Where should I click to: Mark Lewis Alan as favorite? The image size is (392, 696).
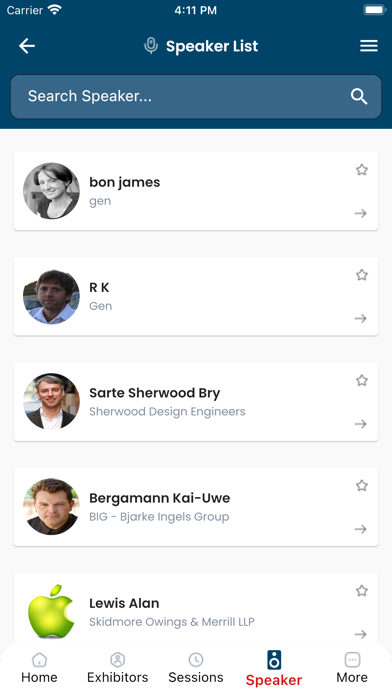tap(362, 590)
